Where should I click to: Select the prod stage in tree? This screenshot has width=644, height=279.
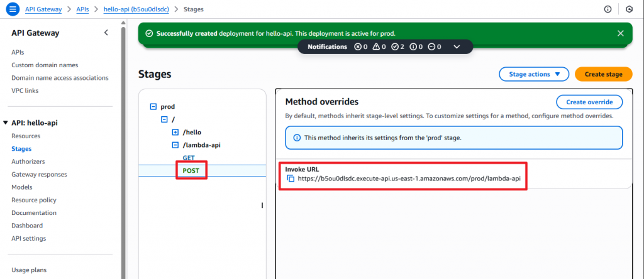[x=167, y=107]
